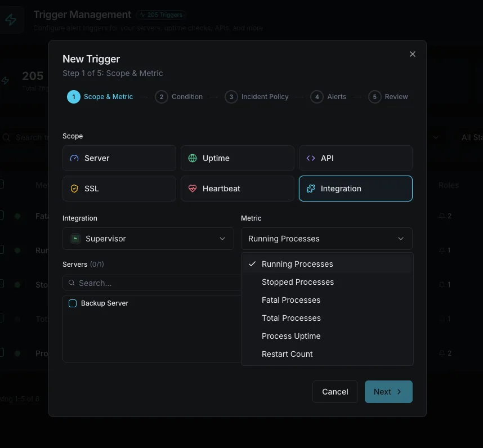The image size is (483, 448).
Task: Select the SSL scope card
Action: point(119,189)
